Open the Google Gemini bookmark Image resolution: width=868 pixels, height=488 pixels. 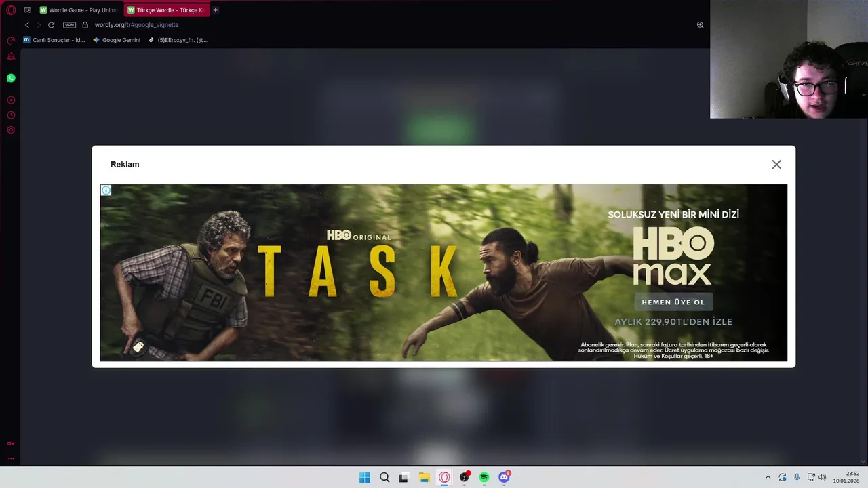[117, 40]
